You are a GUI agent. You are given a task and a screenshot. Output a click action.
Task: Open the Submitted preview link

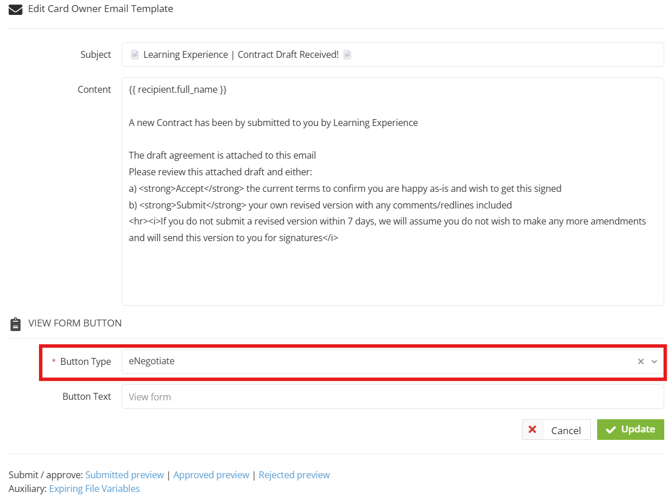point(125,475)
